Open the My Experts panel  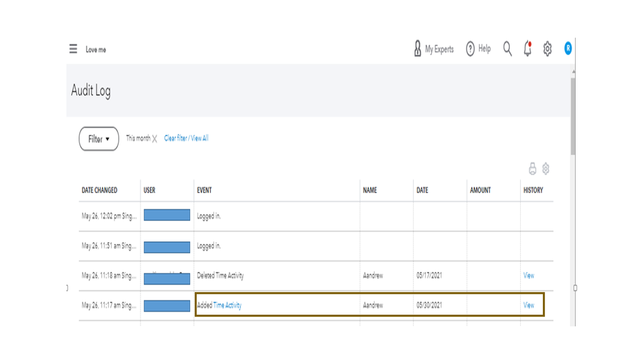click(x=433, y=49)
